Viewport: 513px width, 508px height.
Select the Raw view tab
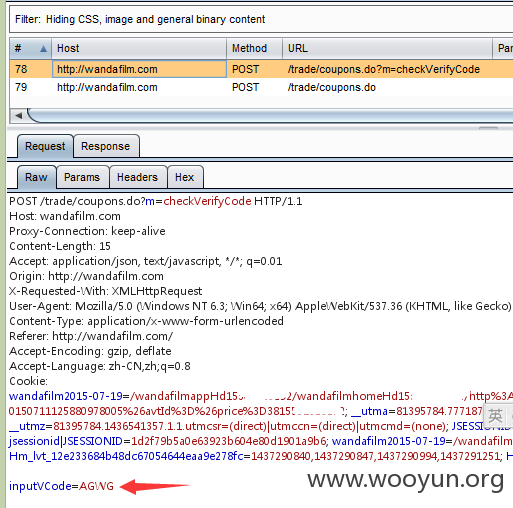tap(36, 177)
